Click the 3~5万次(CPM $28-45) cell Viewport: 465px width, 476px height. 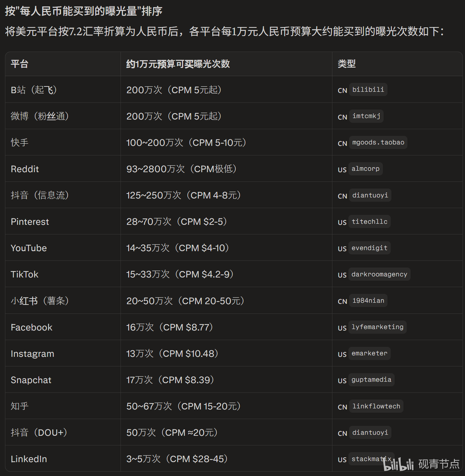(x=226, y=459)
